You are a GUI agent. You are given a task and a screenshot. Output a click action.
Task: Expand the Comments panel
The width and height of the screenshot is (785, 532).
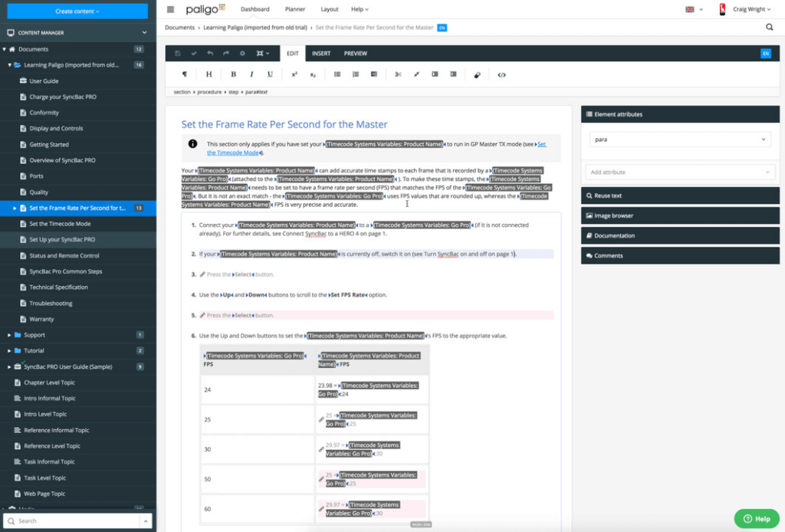pyautogui.click(x=680, y=256)
